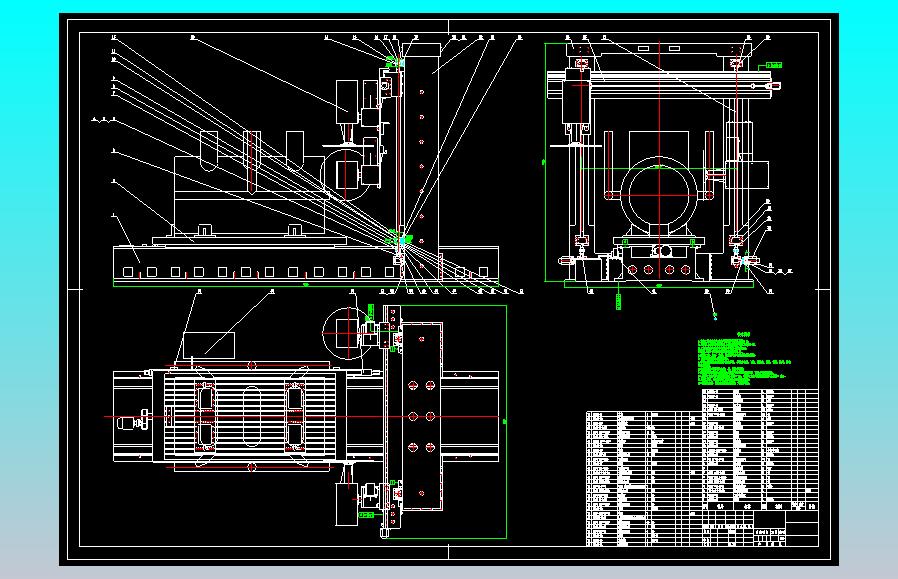Viewport: 898px width, 579px height.
Task: Select the rectangular box above the plan view table
Action: [x=208, y=345]
